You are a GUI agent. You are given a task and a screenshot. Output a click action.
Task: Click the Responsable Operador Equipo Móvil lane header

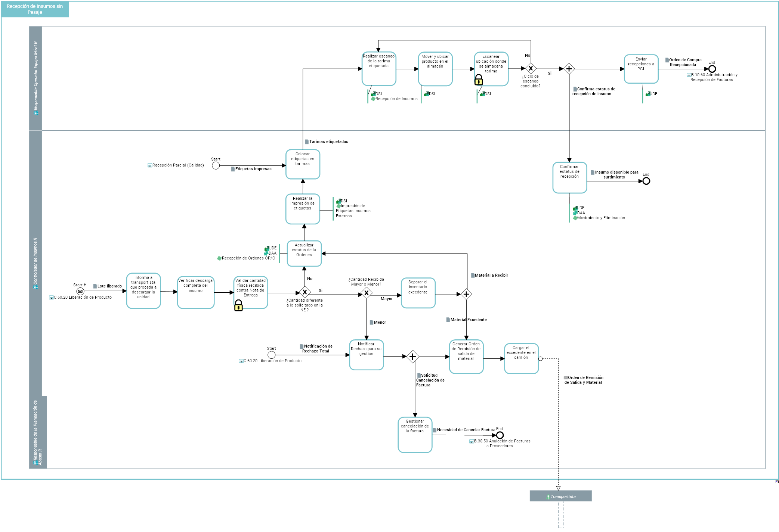point(35,78)
